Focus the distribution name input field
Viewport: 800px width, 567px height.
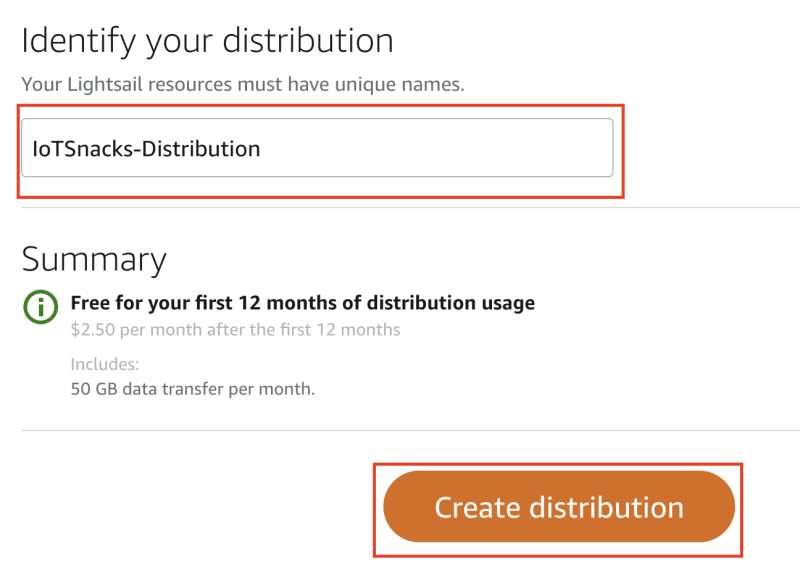coord(317,148)
